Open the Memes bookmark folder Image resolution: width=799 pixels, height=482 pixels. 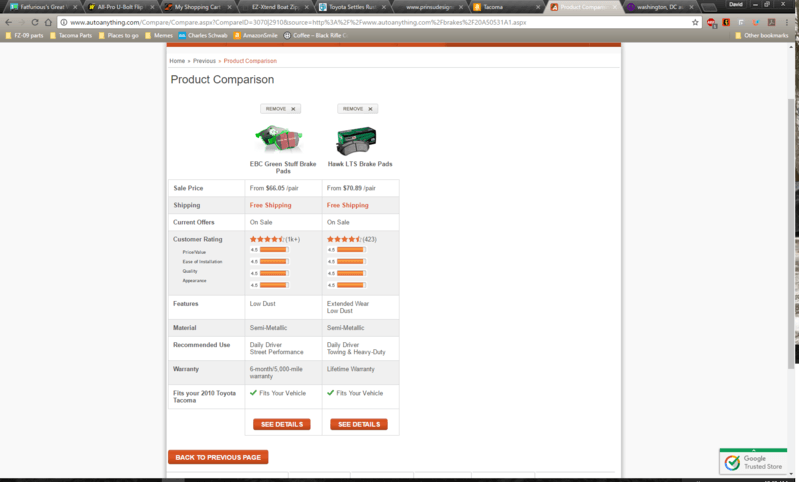coord(159,36)
